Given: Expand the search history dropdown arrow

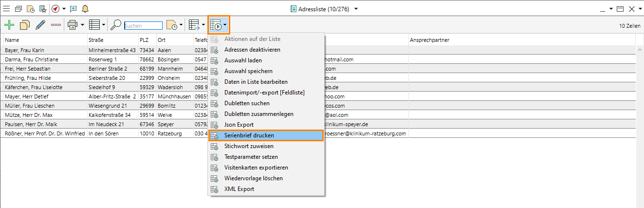Looking at the screenshot, I should 182,24.
